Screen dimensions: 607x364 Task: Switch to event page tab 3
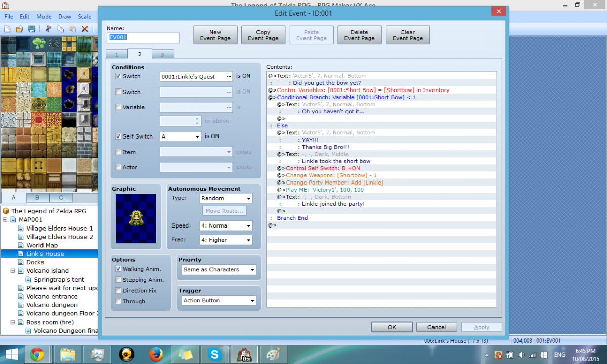(162, 54)
